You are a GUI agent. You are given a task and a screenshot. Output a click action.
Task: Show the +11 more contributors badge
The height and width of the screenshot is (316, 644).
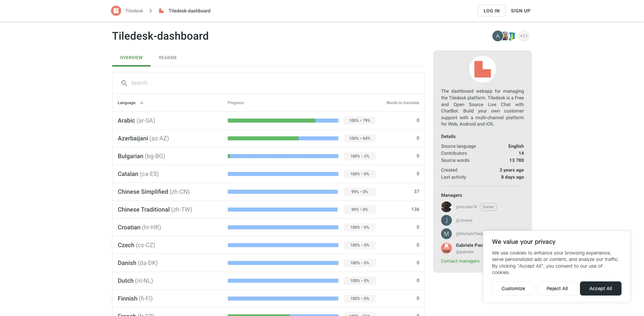pyautogui.click(x=524, y=36)
